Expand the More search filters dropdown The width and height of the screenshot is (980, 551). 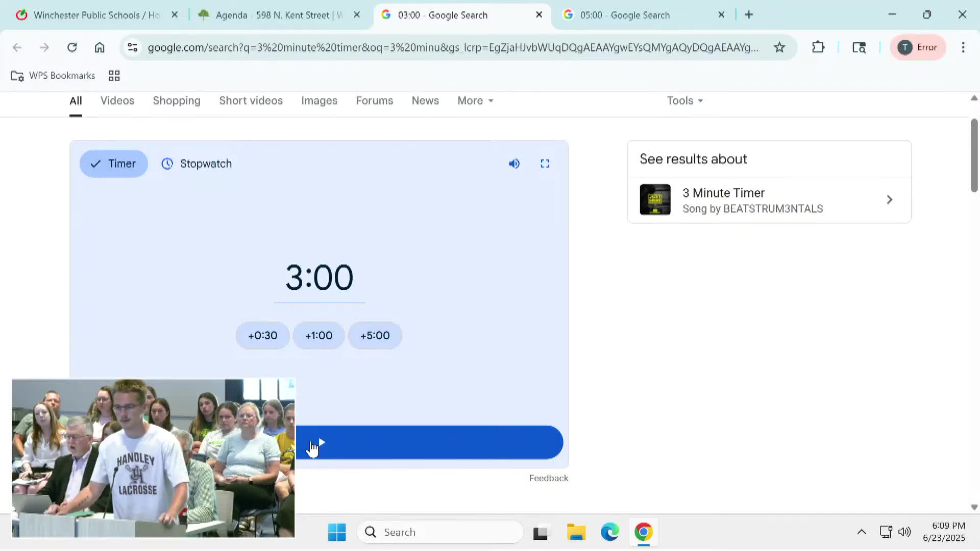pyautogui.click(x=475, y=101)
